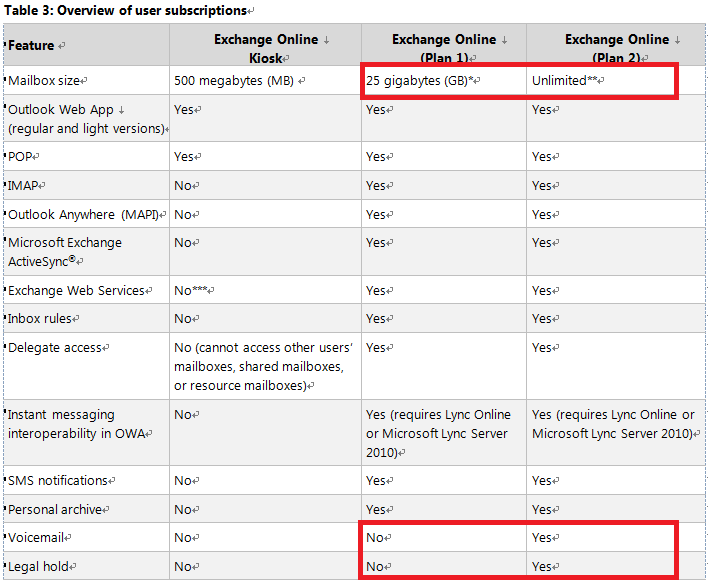708x583 pixels.
Task: Click the Kiosk 'No' in Instant messaging row
Action: coord(183,415)
